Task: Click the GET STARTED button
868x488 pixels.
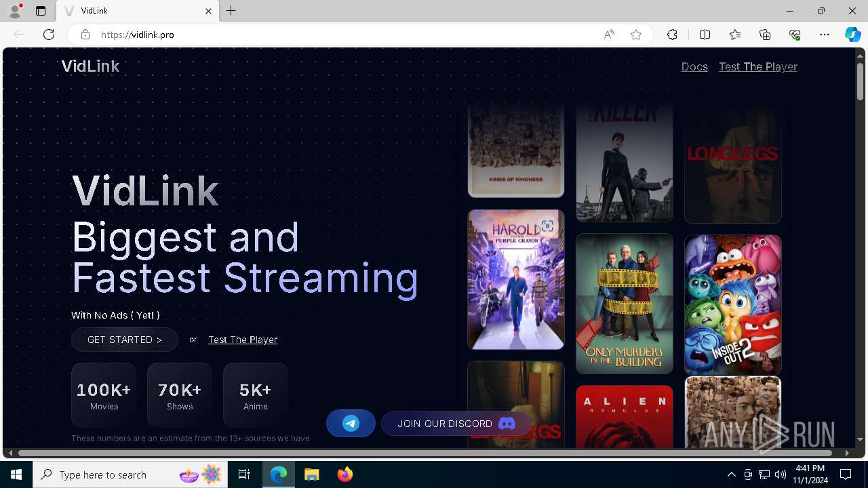Action: click(125, 340)
